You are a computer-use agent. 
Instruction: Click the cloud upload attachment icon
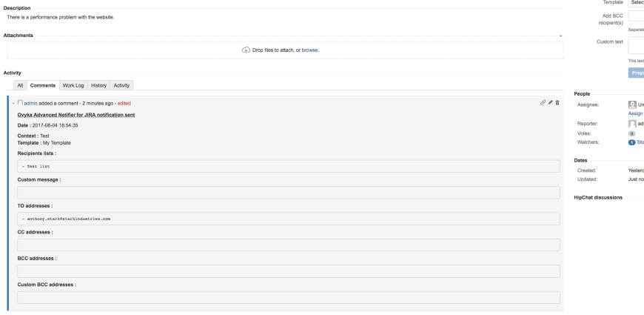[246, 50]
